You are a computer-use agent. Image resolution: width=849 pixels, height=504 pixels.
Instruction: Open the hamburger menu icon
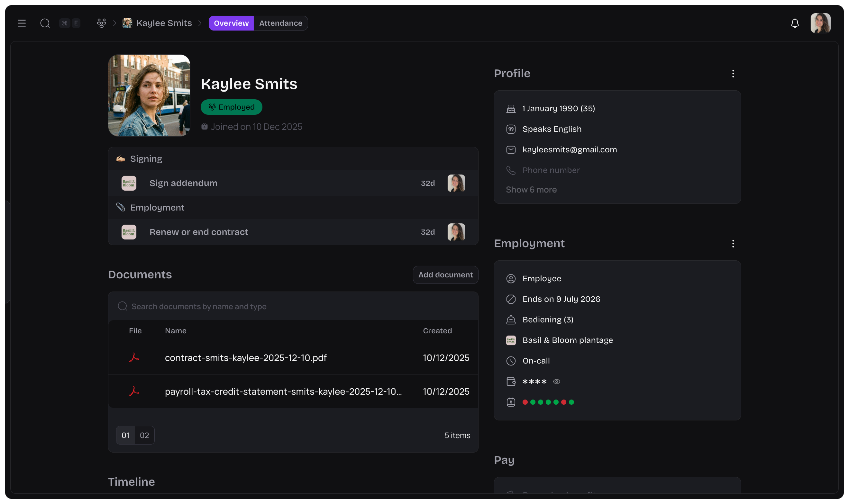pyautogui.click(x=22, y=23)
